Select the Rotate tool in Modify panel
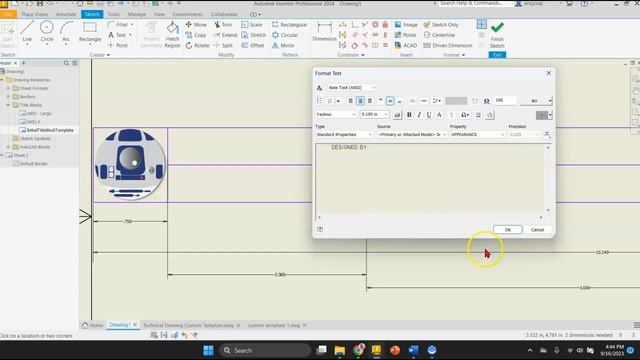Viewport: 640px width, 360px height. click(197, 45)
